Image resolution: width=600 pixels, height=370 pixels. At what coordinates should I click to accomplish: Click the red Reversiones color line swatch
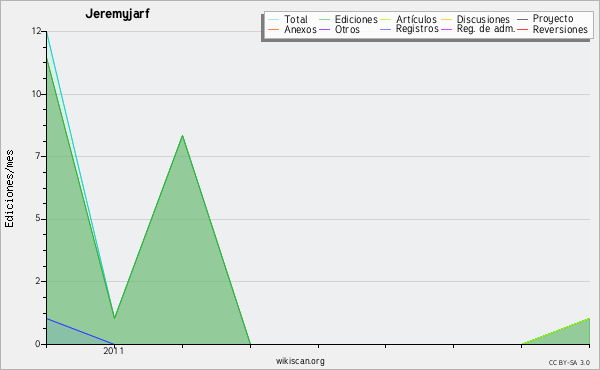522,29
